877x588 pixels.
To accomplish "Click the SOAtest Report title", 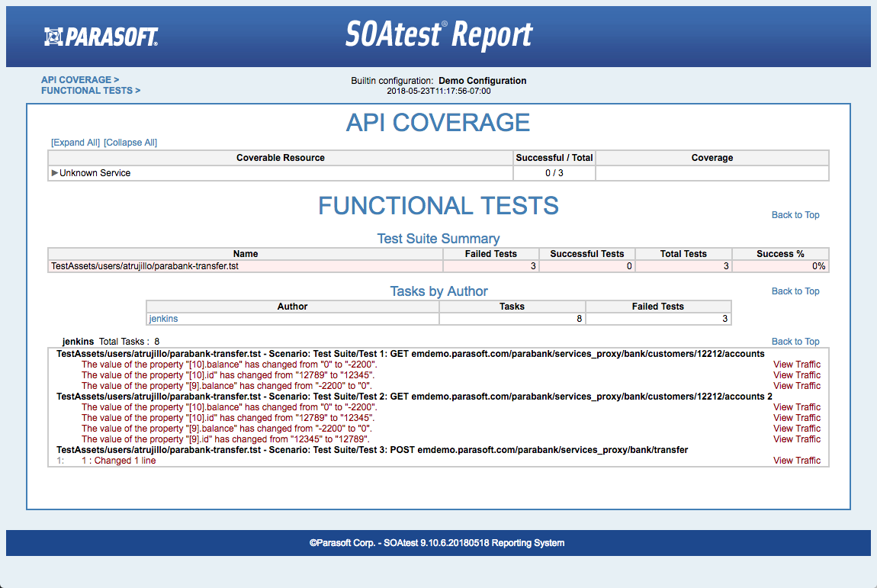I will (439, 34).
